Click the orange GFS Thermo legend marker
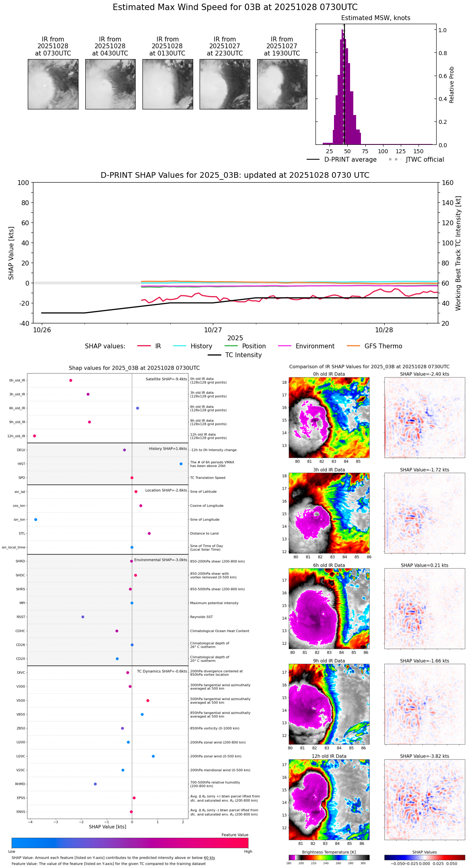Screen dimensions: 470x868 353,346
